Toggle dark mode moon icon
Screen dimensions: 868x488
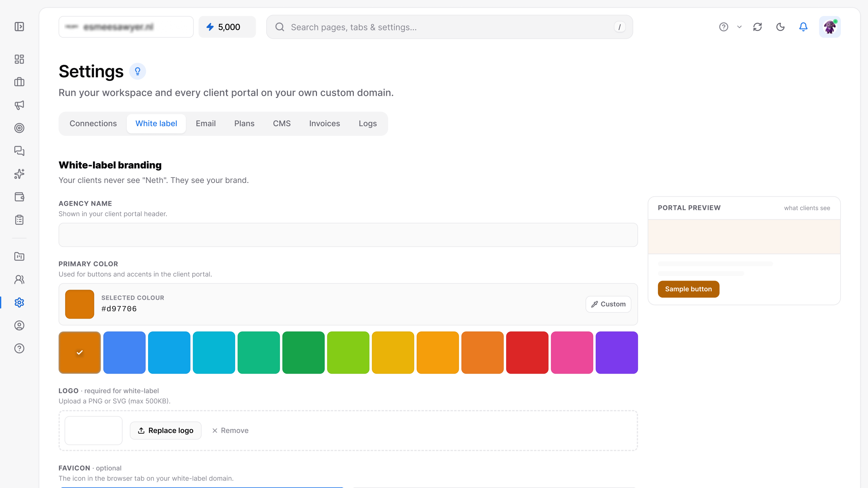pyautogui.click(x=781, y=27)
